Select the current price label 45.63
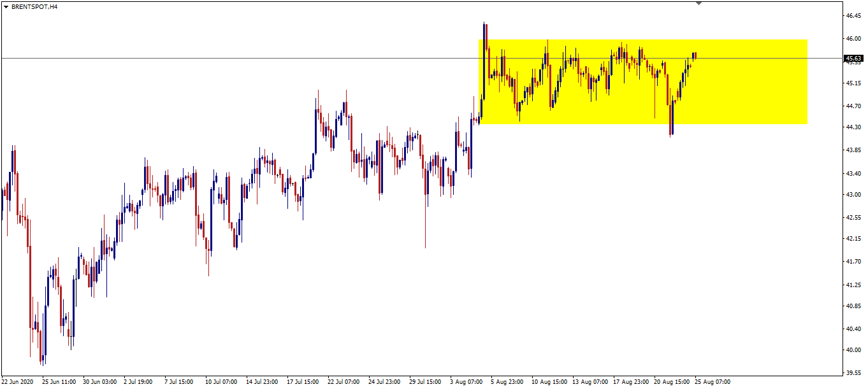The image size is (868, 389). [853, 59]
